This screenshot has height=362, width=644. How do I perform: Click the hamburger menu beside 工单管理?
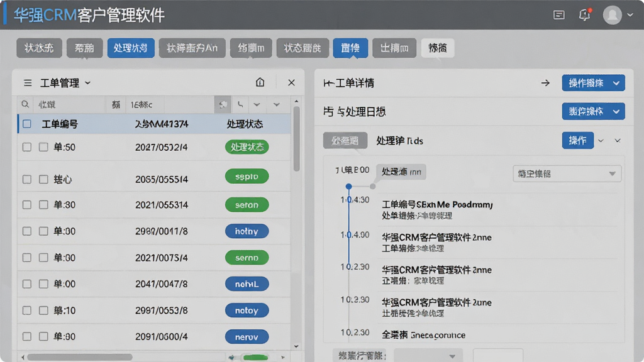click(x=28, y=83)
